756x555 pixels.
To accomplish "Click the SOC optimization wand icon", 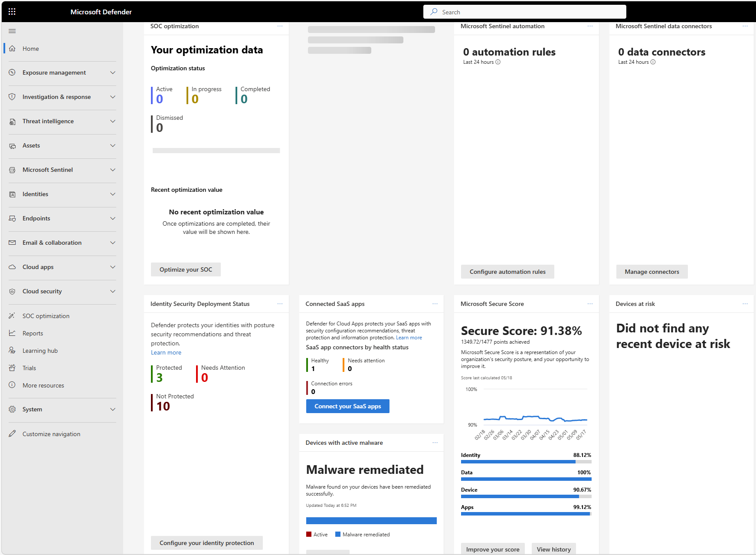I will coord(12,316).
